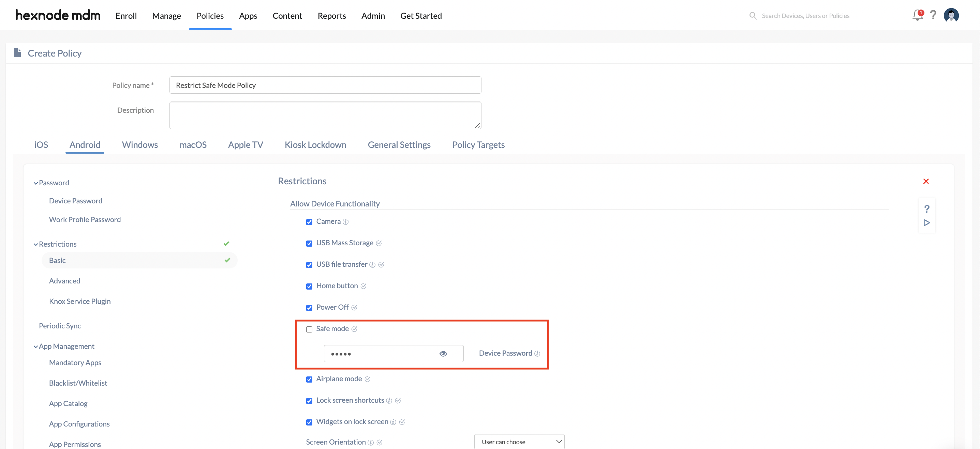Click the Screen Orientation info icon
The width and height of the screenshot is (980, 449).
(371, 443)
